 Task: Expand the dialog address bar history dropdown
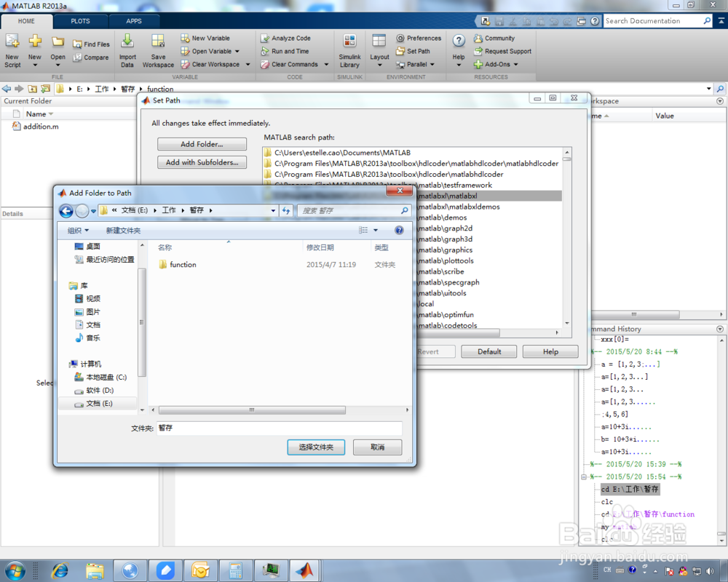pos(273,211)
